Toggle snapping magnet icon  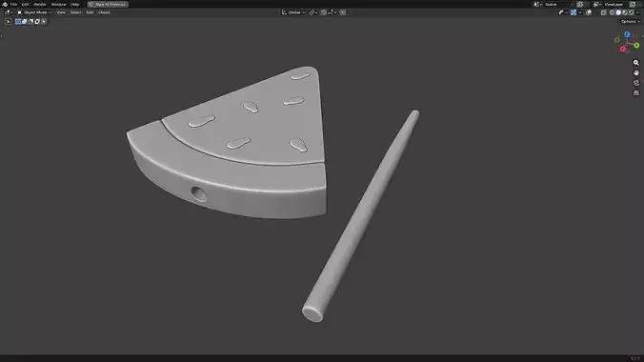click(324, 12)
